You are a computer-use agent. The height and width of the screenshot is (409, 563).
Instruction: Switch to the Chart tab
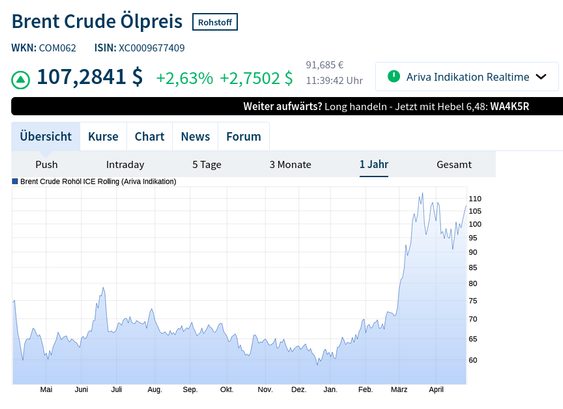click(x=149, y=136)
